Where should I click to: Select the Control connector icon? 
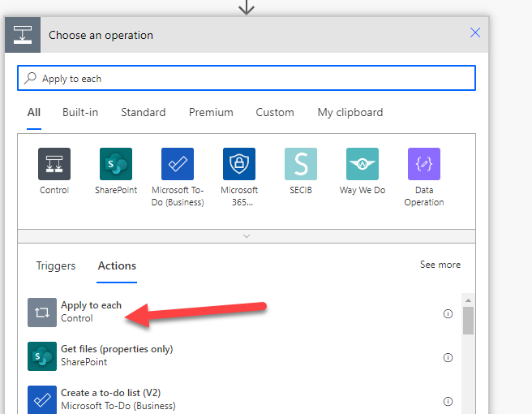(54, 164)
